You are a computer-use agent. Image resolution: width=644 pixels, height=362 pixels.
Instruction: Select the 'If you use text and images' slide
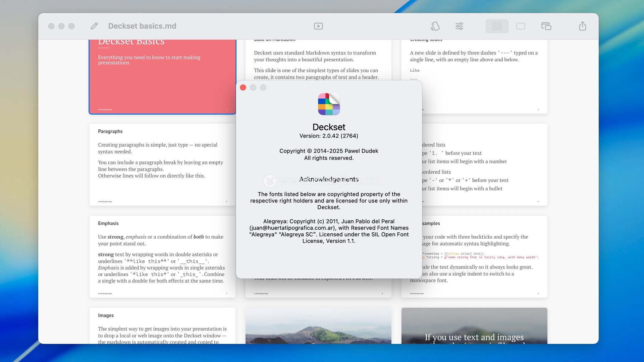point(474,325)
